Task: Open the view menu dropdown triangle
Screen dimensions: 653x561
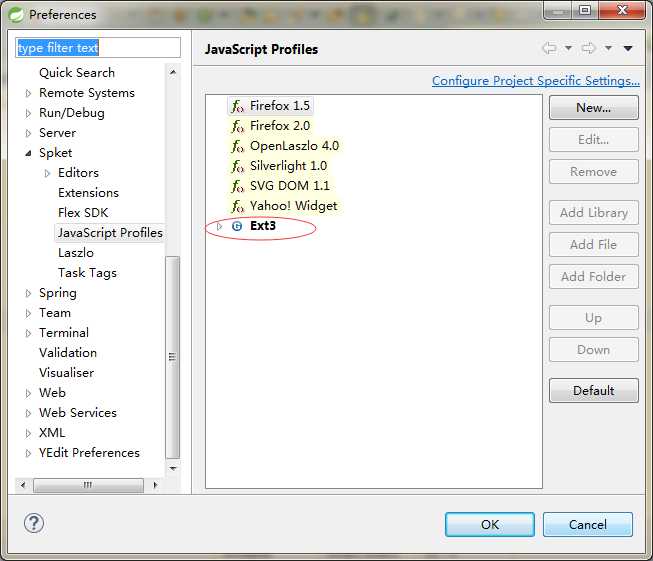Action: pos(628,49)
